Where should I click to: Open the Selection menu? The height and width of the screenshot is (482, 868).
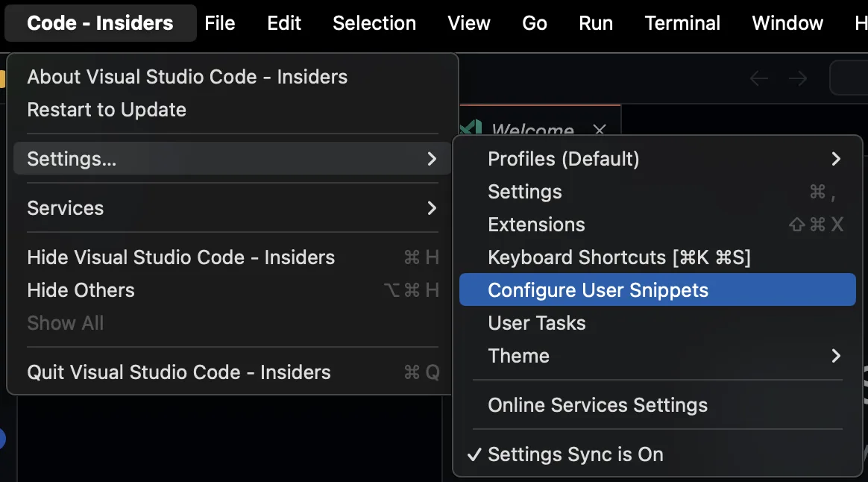[374, 23]
